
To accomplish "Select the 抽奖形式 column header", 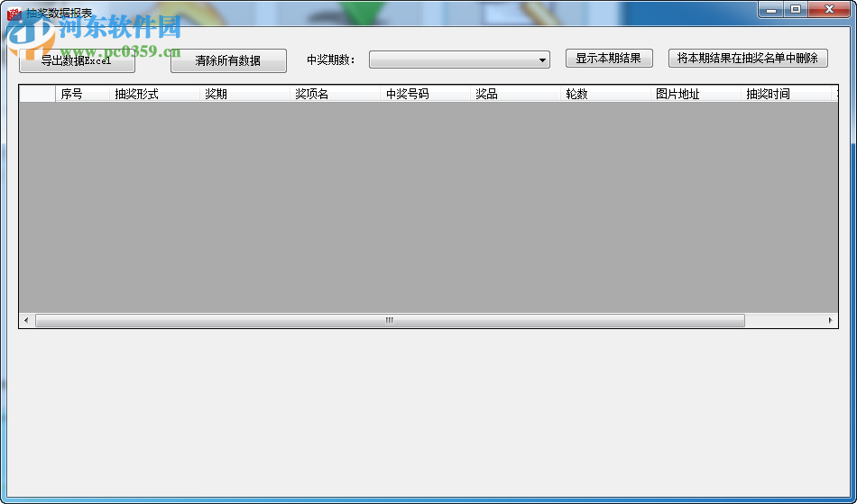I will click(x=154, y=94).
